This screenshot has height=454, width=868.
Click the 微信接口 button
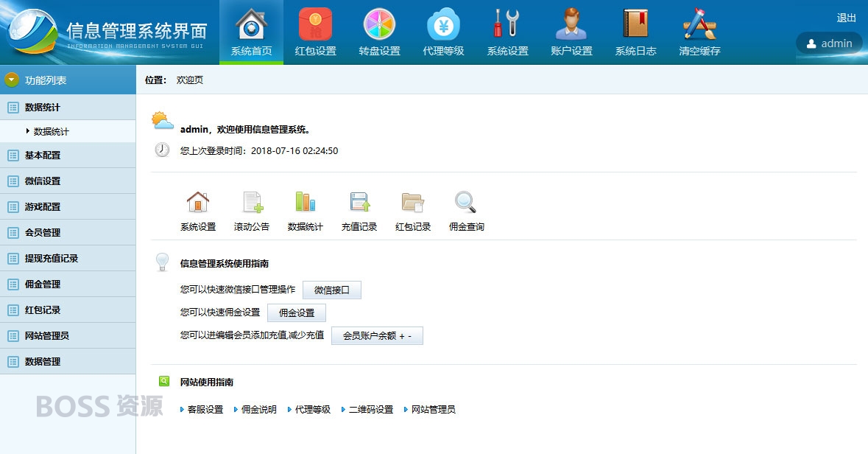(331, 290)
